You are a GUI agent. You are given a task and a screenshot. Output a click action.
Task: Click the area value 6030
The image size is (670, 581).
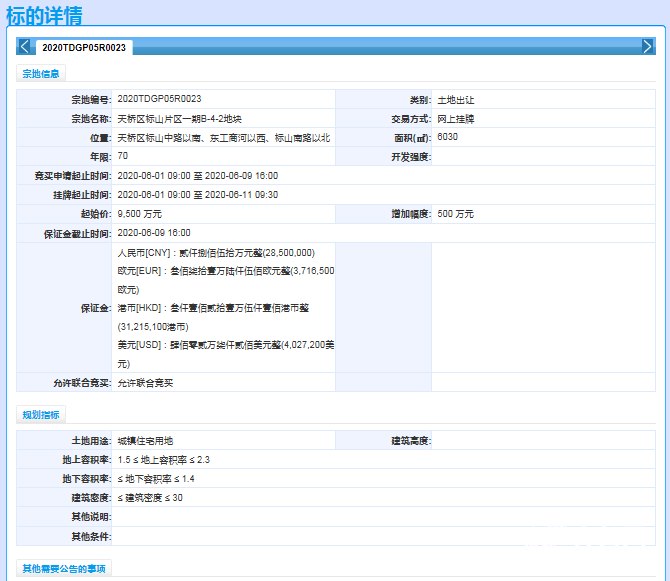click(x=447, y=137)
